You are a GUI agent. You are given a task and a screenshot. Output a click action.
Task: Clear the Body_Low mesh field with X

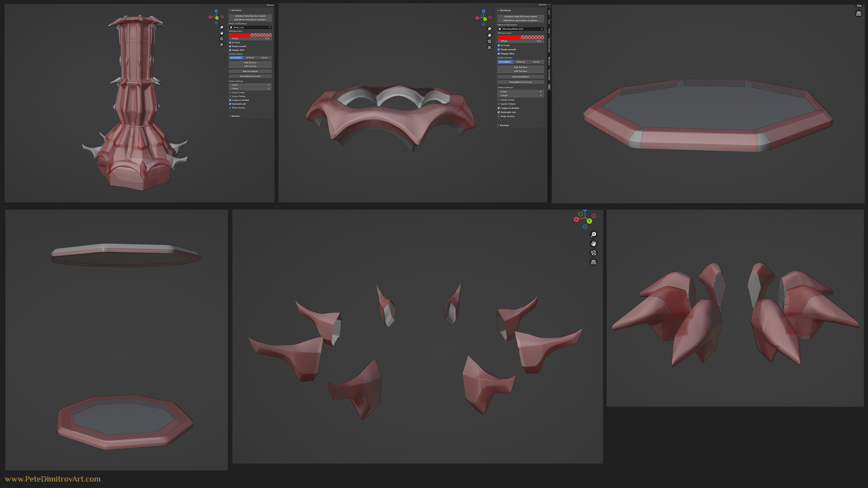tap(270, 27)
